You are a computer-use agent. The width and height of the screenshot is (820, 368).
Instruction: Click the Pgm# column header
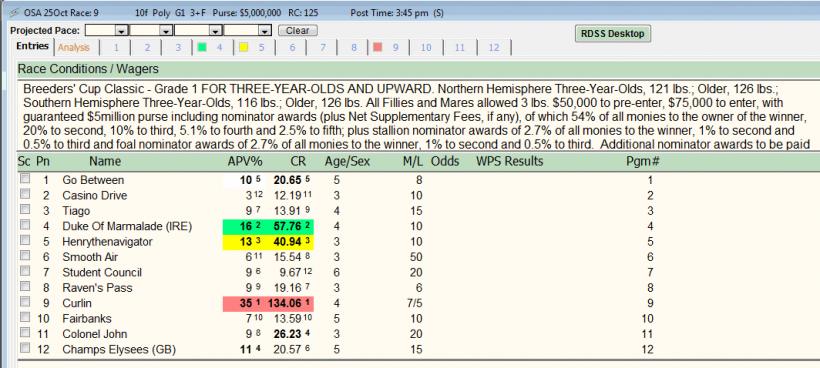point(642,162)
